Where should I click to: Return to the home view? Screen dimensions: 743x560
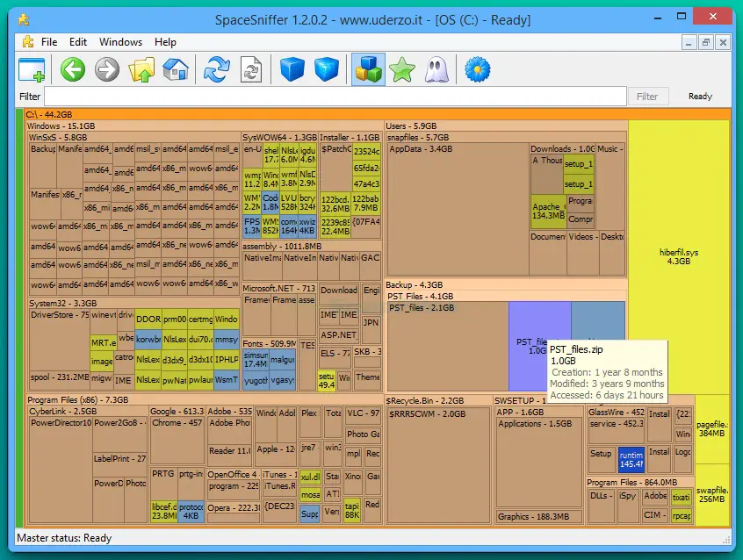pyautogui.click(x=176, y=69)
